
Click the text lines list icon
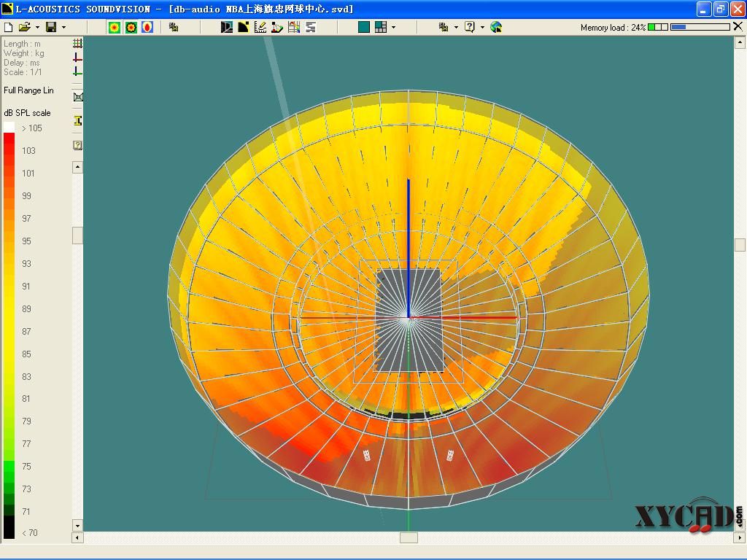click(x=311, y=27)
